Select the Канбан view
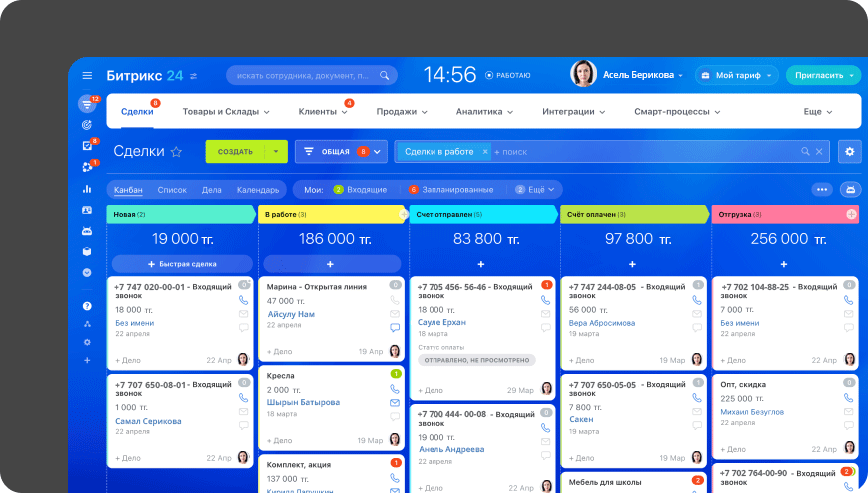 [x=128, y=190]
